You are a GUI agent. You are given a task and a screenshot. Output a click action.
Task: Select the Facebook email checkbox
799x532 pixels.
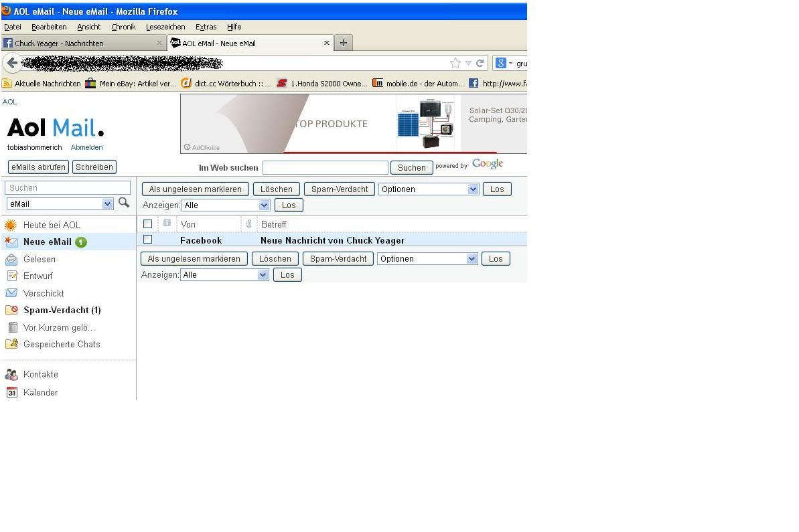point(148,240)
